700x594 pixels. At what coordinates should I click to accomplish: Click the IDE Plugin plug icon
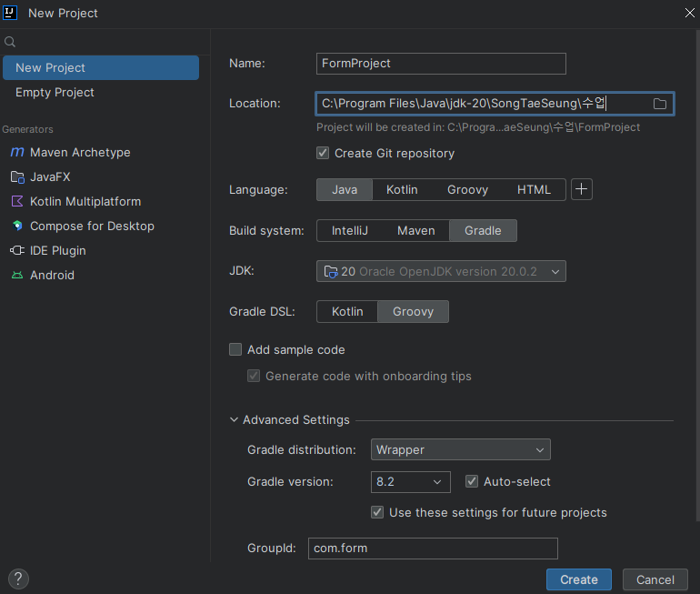point(17,250)
